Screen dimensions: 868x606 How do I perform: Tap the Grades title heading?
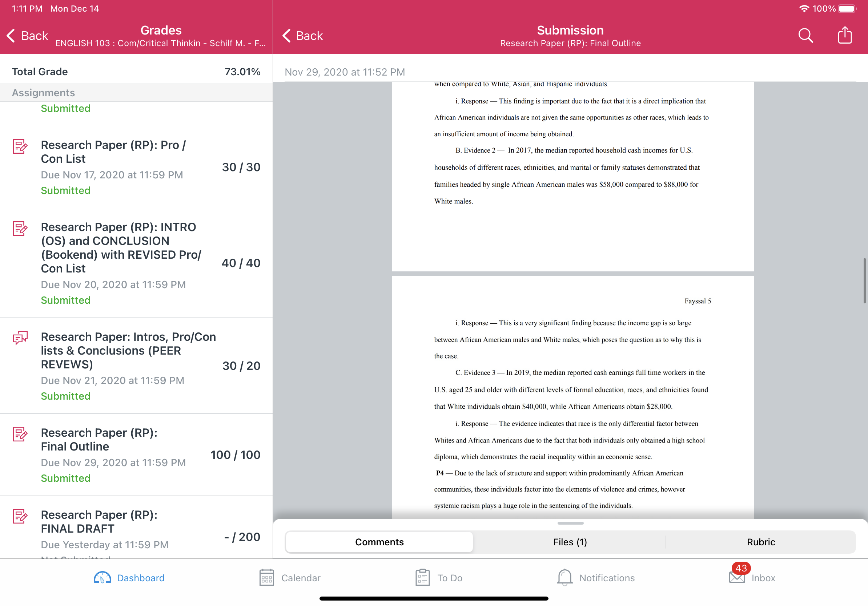click(161, 30)
